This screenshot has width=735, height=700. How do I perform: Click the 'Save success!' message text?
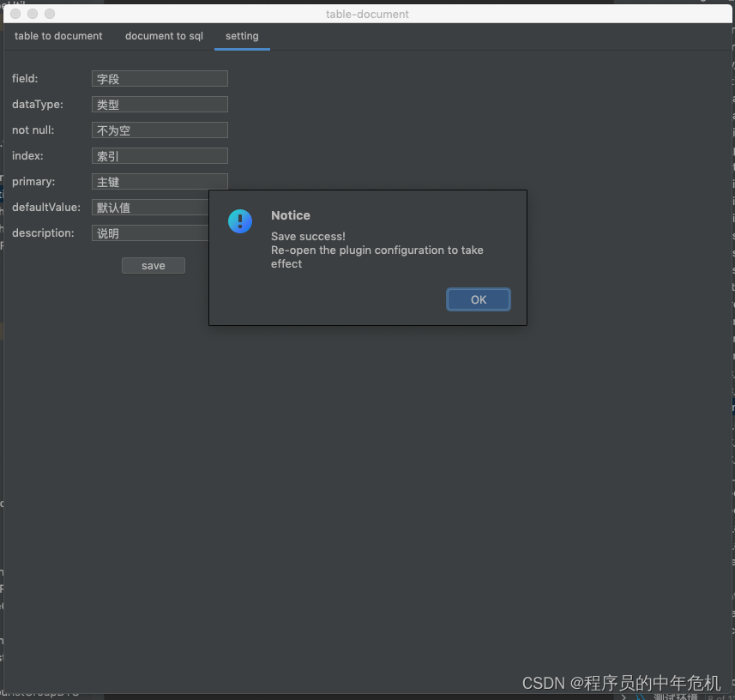tap(308, 236)
